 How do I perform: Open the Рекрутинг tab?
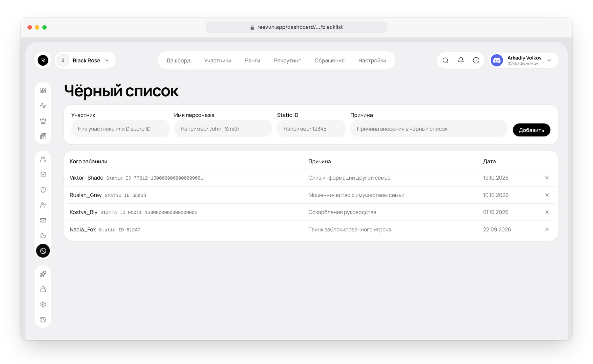click(x=287, y=60)
